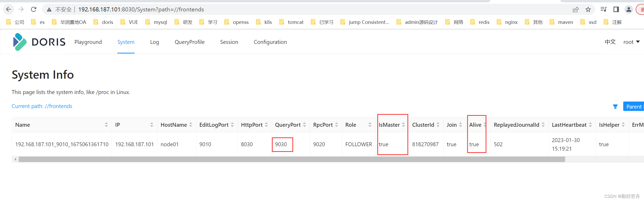Open the admin源码设计 bookmark folder
The width and height of the screenshot is (644, 201).
417,22
